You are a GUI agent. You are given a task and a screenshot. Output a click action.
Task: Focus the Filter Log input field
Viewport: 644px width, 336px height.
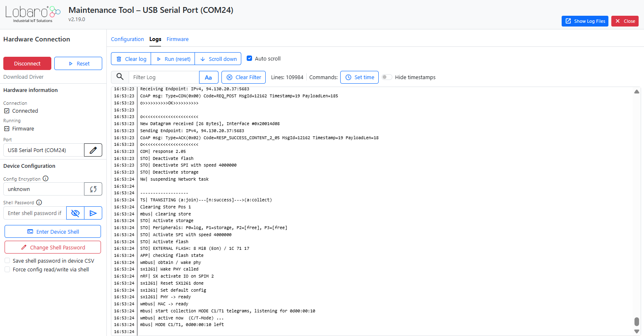tap(164, 77)
